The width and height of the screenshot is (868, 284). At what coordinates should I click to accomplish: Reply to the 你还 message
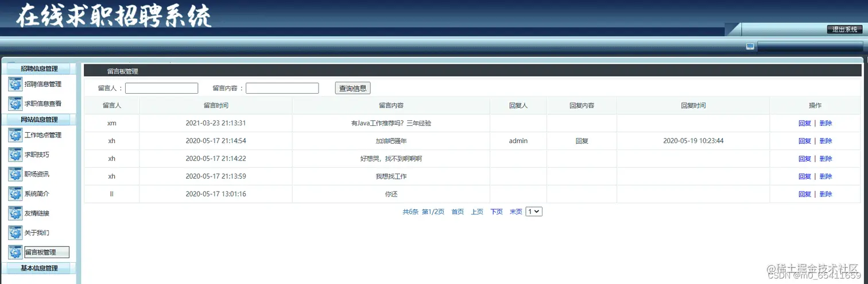coord(805,194)
